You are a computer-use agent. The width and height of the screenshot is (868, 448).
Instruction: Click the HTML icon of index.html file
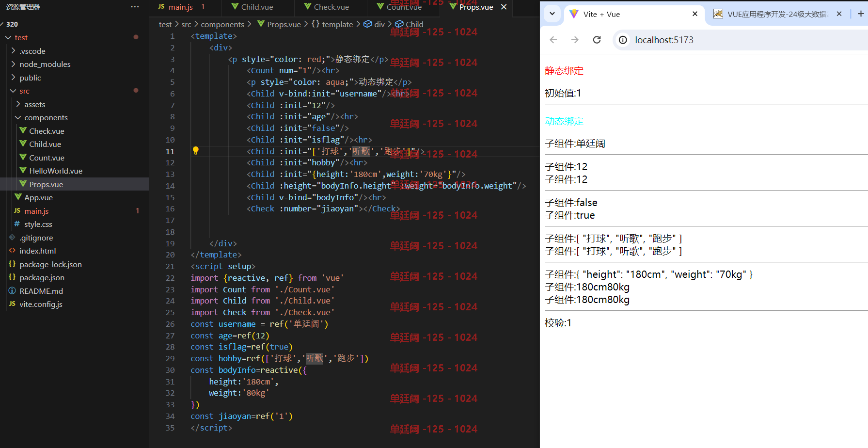pos(12,250)
